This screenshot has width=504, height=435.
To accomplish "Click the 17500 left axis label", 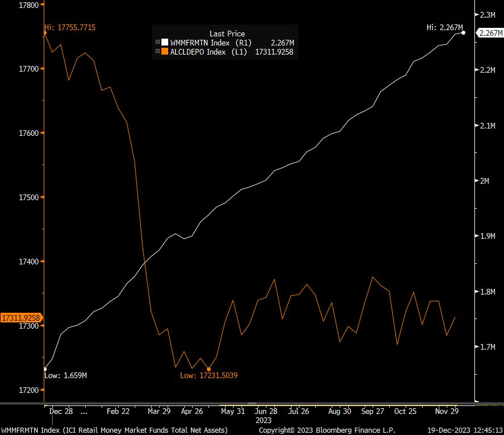I will point(28,197).
